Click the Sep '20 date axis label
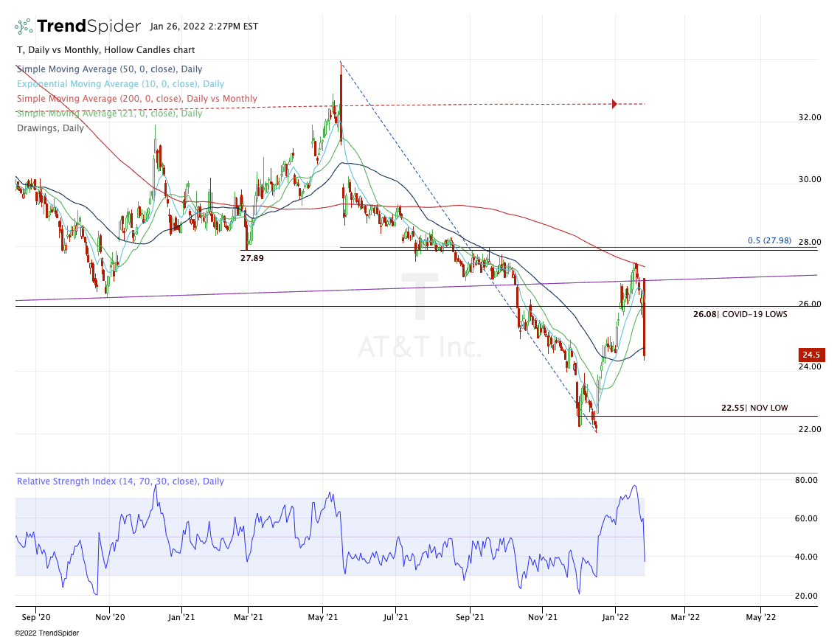This screenshot has height=640, width=840. click(36, 617)
